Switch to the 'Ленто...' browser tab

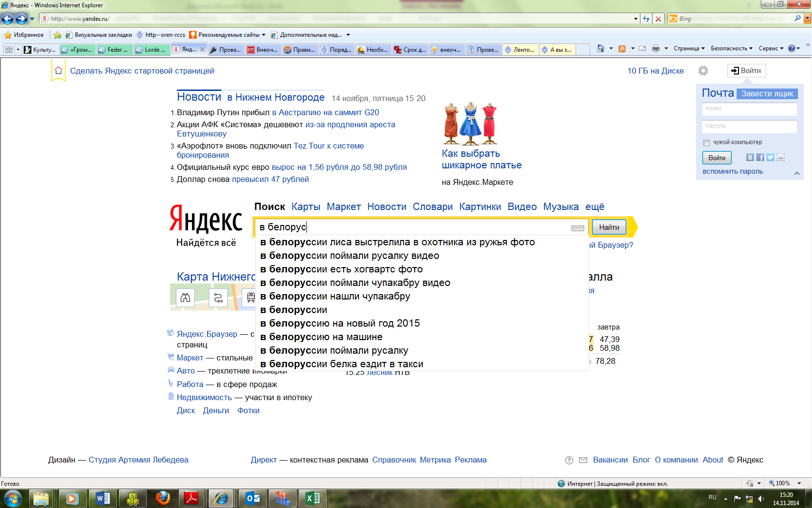(521, 49)
